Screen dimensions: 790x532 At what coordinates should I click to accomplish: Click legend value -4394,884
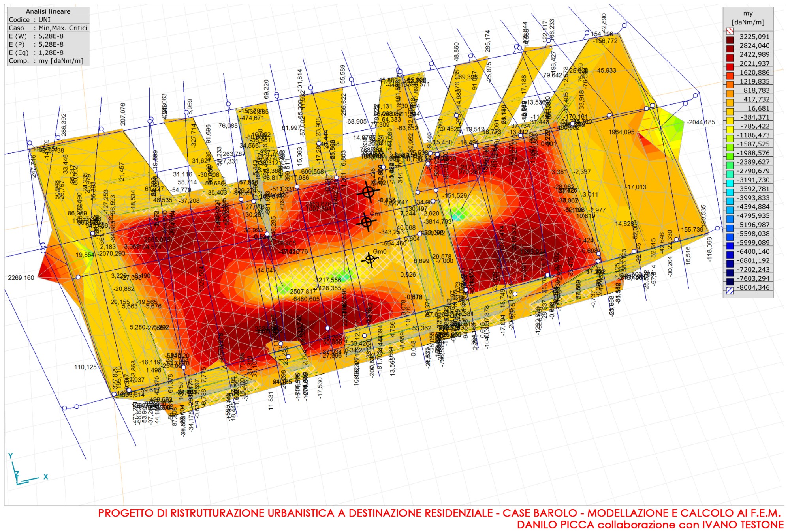click(753, 207)
